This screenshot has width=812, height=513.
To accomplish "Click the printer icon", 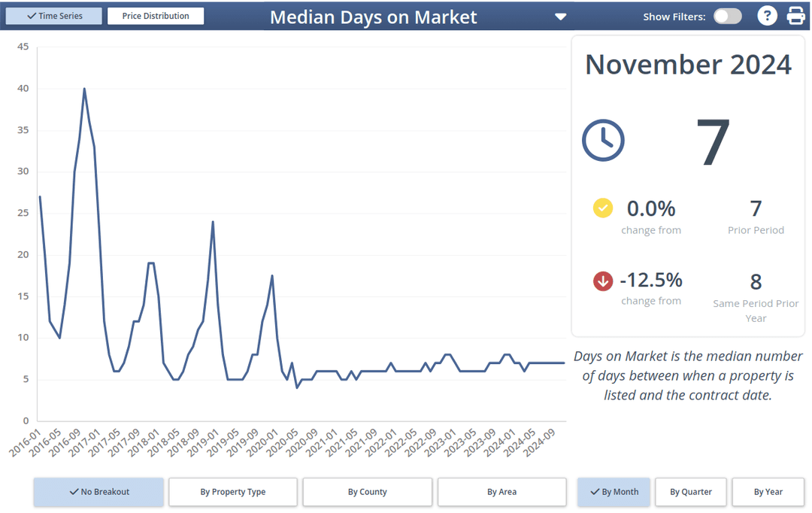I will 795,16.
